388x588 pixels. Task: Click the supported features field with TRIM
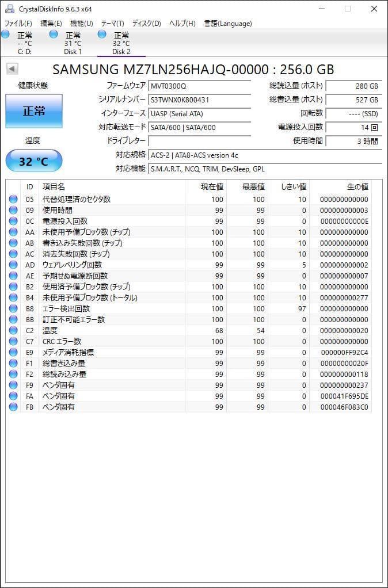click(x=265, y=169)
